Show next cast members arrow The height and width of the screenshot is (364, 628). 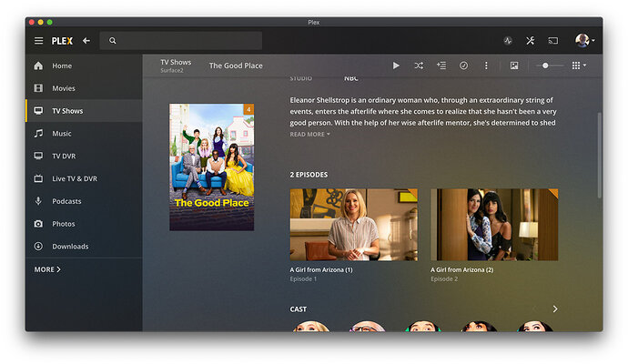click(554, 308)
